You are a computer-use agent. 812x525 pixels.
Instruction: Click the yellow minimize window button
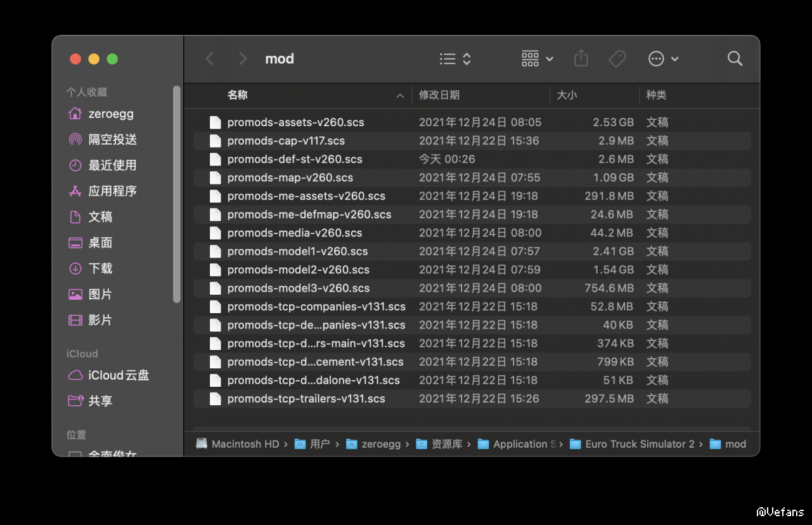pyautogui.click(x=94, y=59)
